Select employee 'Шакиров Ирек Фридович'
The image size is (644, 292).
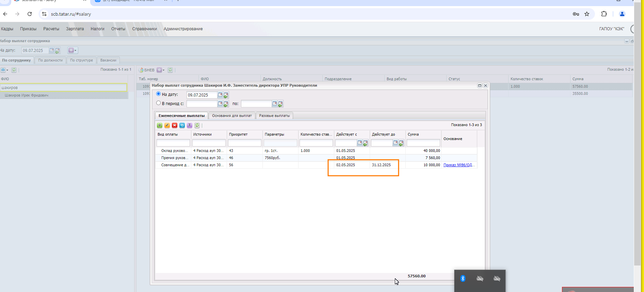(64, 95)
